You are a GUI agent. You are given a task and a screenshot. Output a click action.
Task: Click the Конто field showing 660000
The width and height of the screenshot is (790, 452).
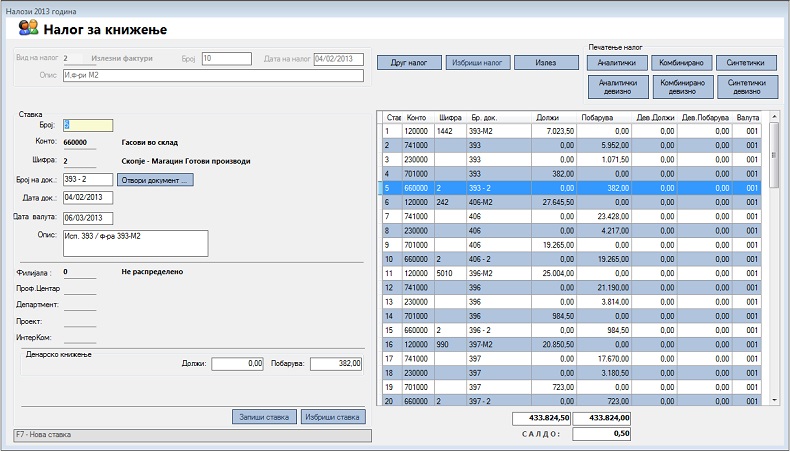tap(80, 143)
